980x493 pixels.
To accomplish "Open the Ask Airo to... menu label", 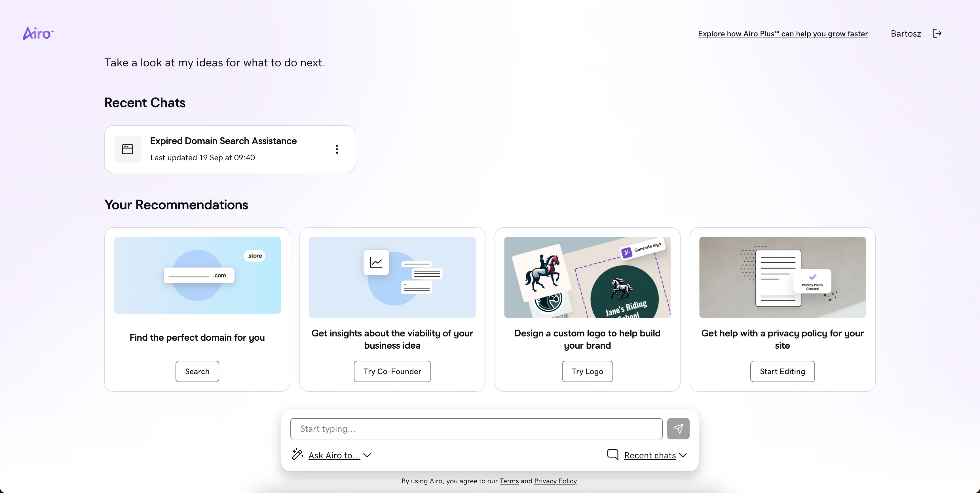I will point(334,455).
